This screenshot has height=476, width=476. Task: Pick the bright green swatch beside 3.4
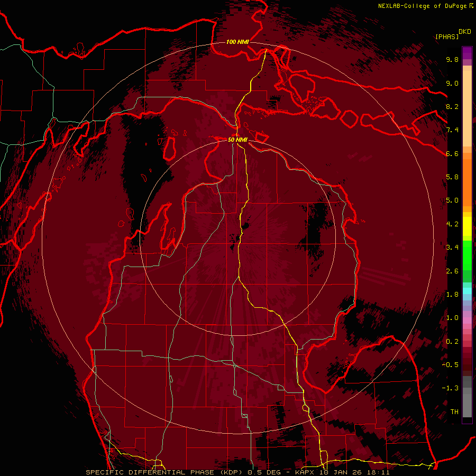tap(467, 255)
